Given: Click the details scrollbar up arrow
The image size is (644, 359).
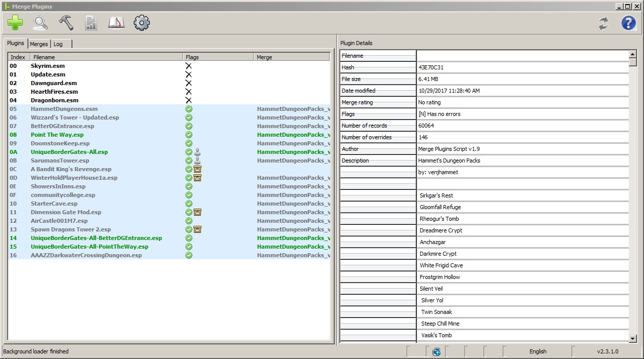Looking at the screenshot, I should click(633, 54).
